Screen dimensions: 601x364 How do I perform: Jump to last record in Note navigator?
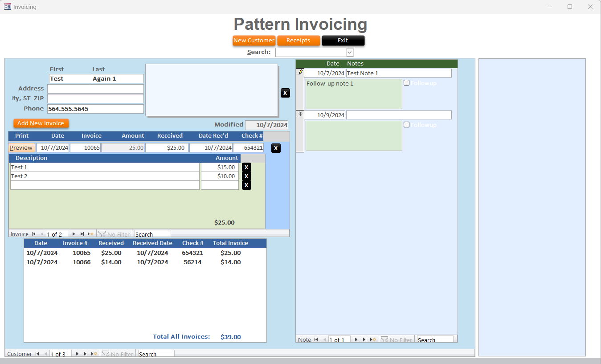click(364, 339)
